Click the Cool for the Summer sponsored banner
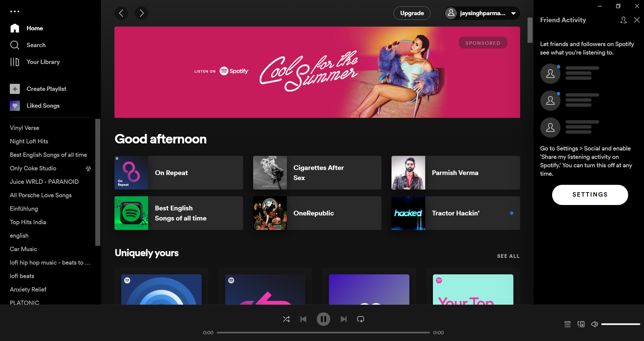 click(x=317, y=72)
